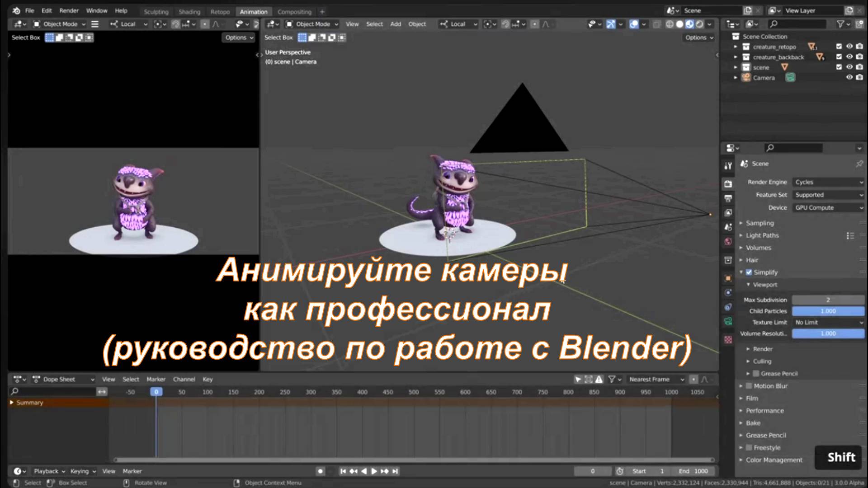
Task: Open the Device GPU Compute dropdown
Action: [828, 208]
